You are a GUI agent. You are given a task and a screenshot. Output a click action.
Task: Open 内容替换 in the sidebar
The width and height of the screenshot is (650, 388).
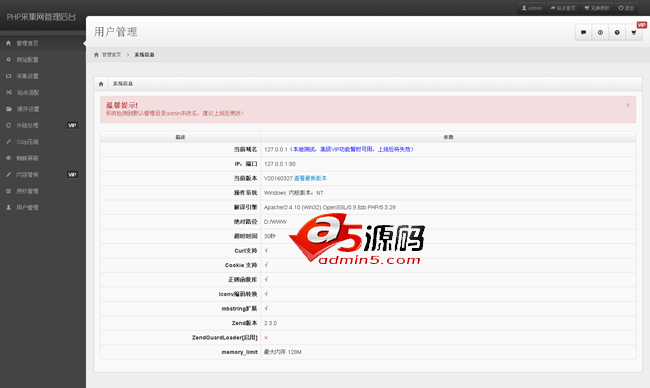[x=43, y=175]
